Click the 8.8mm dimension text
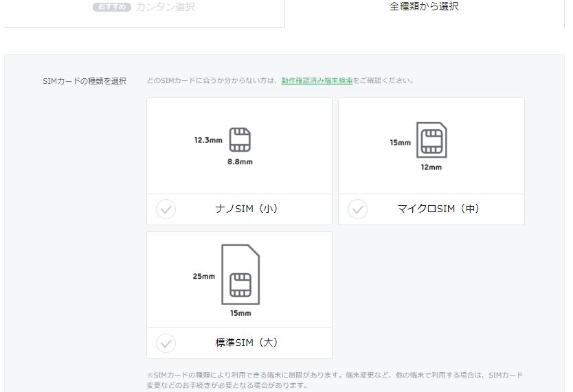Viewport: 573px width, 392px height. 240,162
